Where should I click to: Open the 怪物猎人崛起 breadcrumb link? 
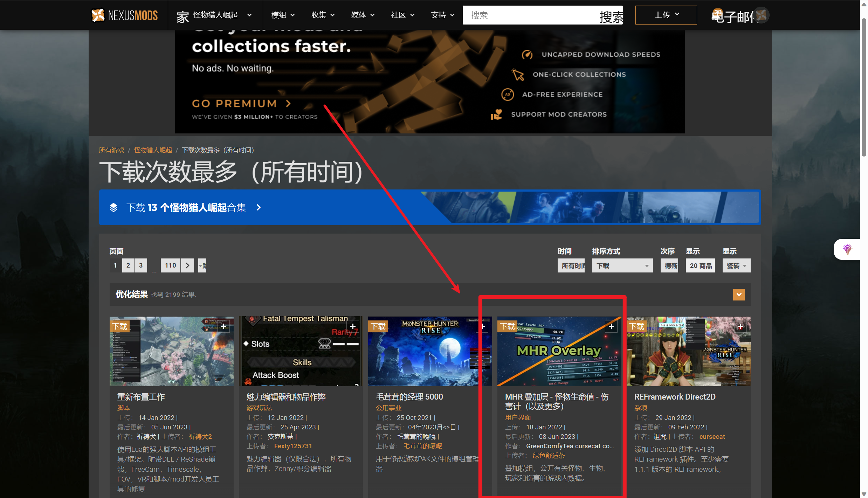point(153,150)
